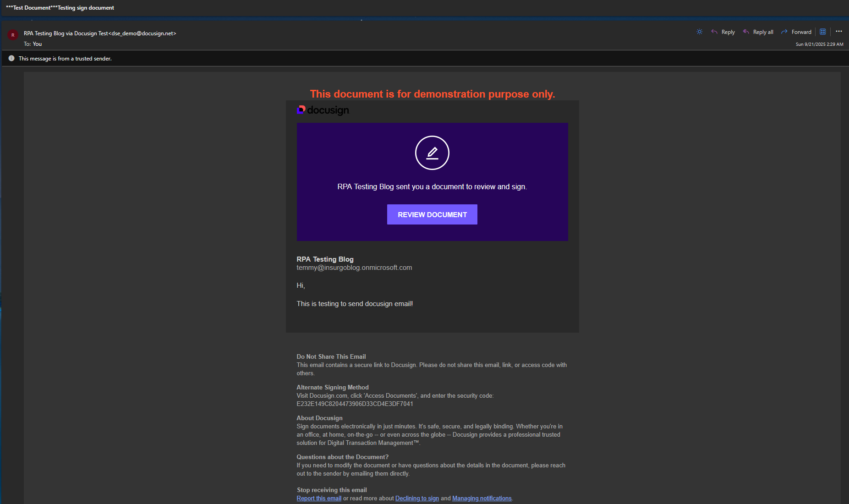Image resolution: width=849 pixels, height=504 pixels.
Task: Click the REVIEW DOCUMENT button
Action: [x=432, y=214]
